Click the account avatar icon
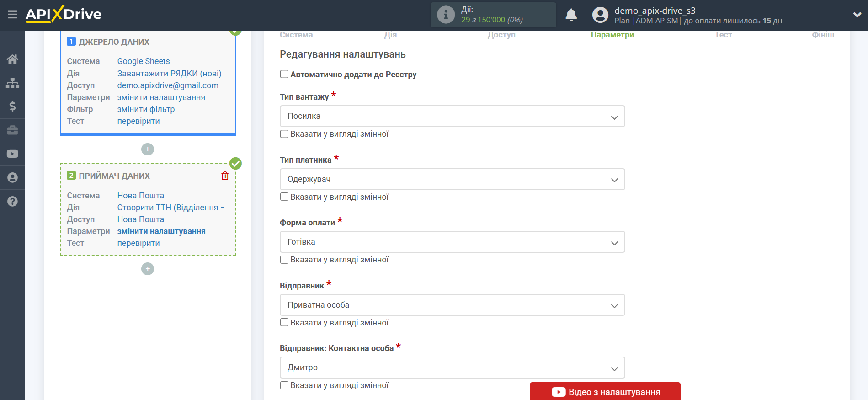 [x=600, y=15]
